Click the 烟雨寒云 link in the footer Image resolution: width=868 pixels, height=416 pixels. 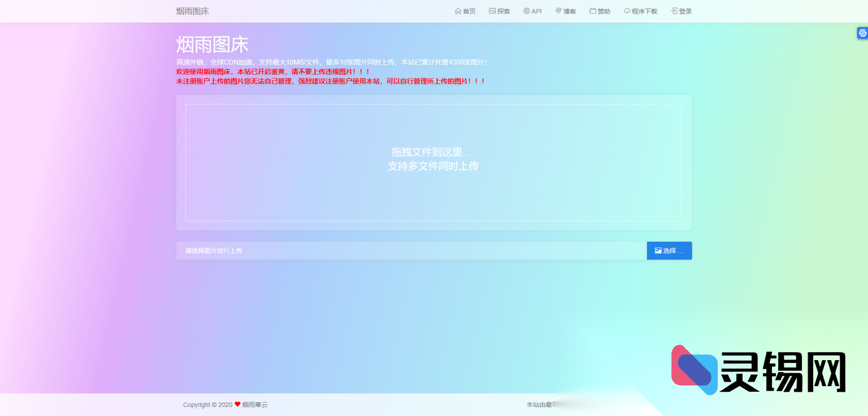coord(253,405)
